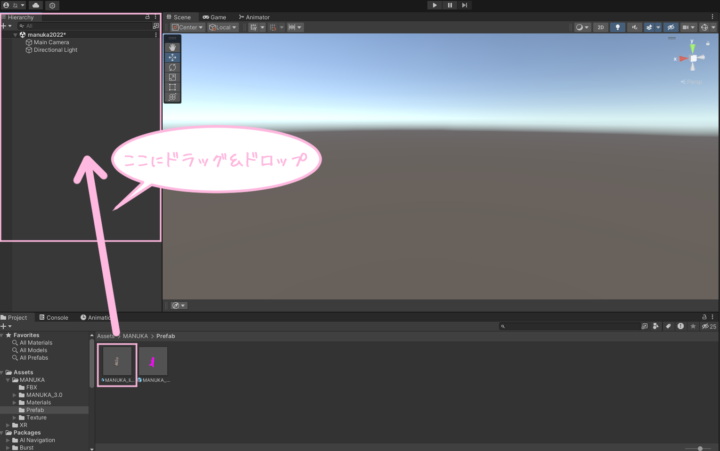720x451 pixels.
Task: Select the Move tool
Action: point(172,57)
